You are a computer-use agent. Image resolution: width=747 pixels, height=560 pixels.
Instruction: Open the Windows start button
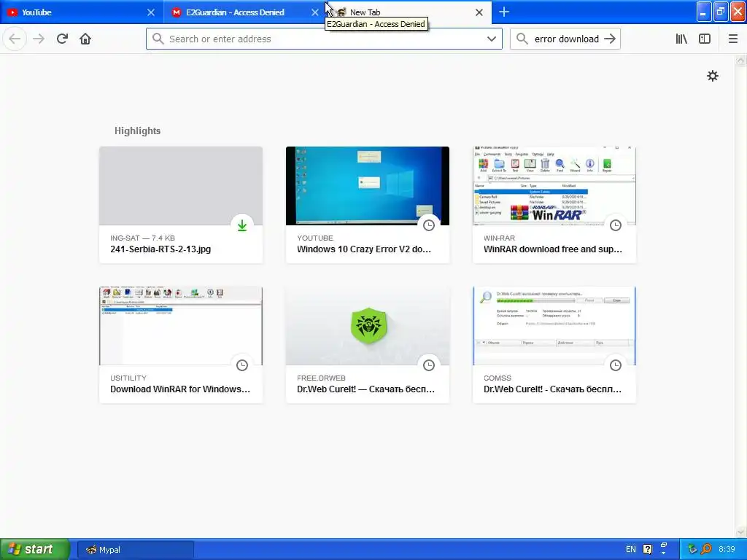pos(35,549)
